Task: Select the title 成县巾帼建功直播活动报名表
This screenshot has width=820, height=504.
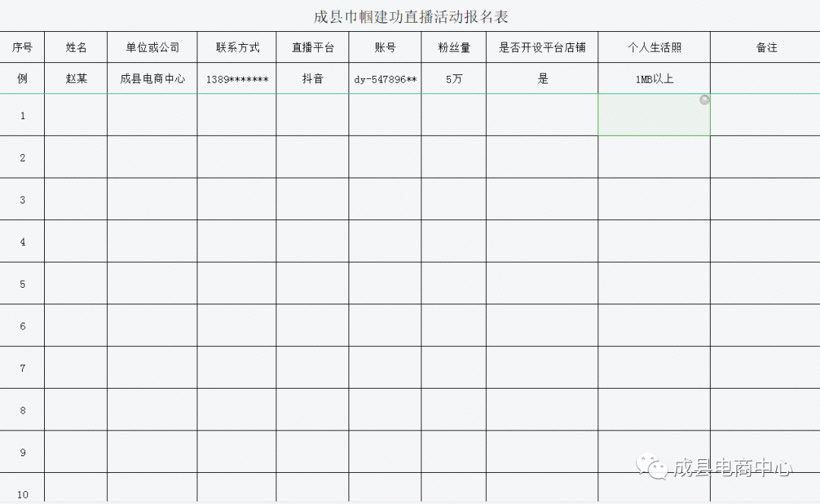Action: (x=411, y=17)
